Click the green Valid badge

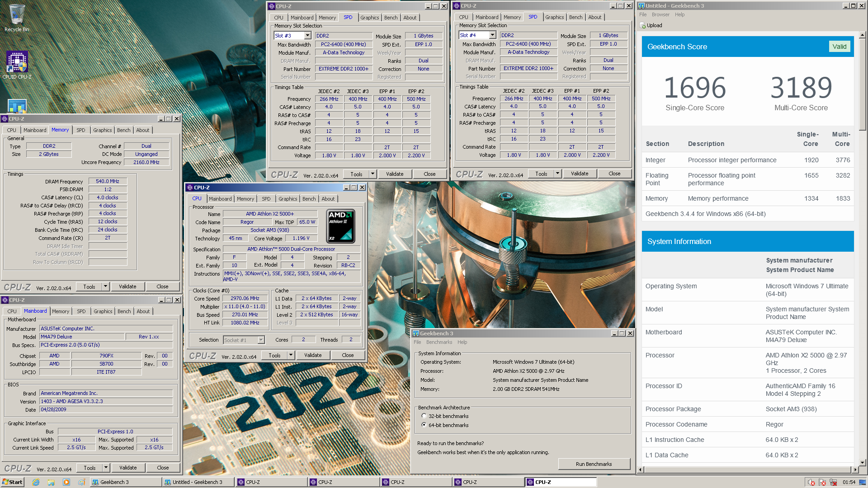839,47
